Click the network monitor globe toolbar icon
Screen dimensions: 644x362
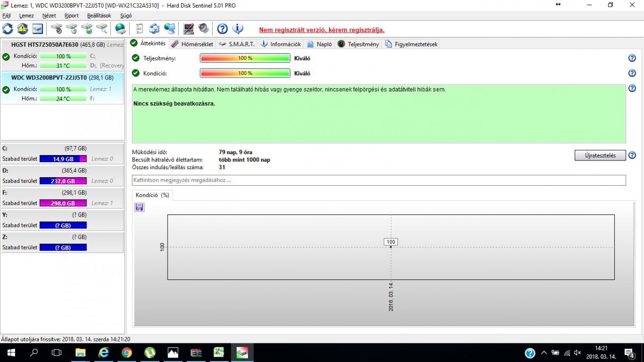[170, 29]
